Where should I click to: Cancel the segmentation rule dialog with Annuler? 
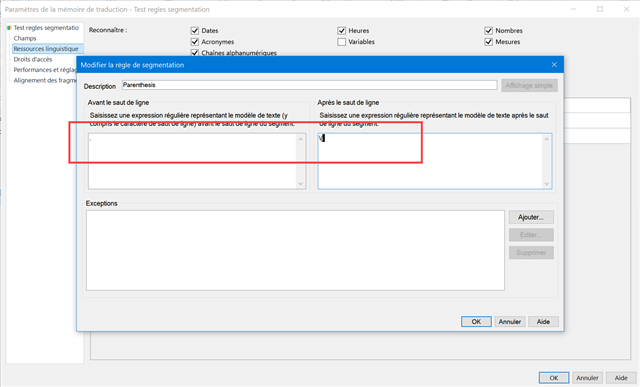point(510,322)
